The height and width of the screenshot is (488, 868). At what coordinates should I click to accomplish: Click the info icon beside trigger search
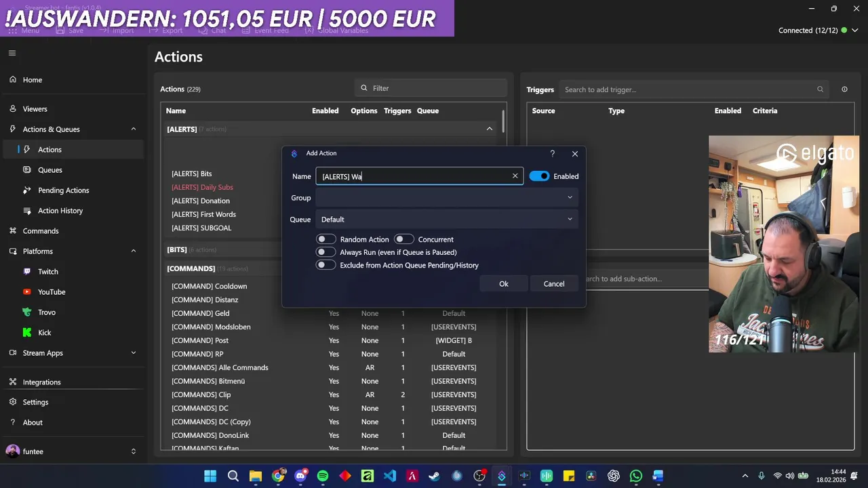click(x=844, y=89)
